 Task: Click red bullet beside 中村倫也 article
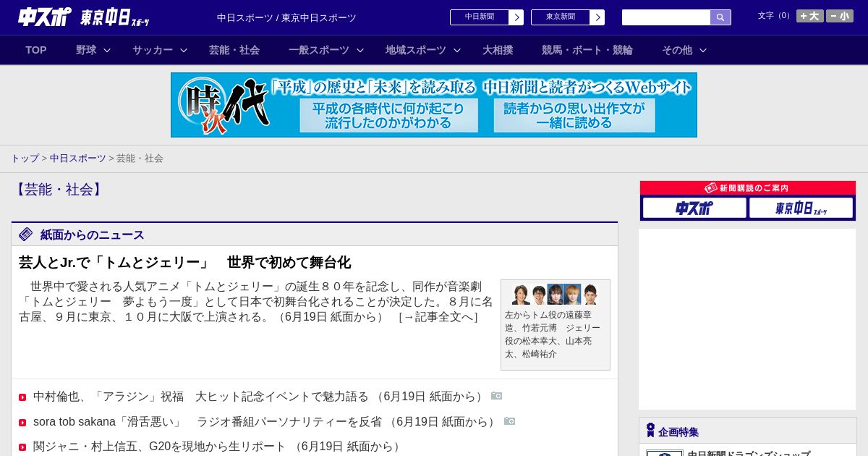[22, 397]
